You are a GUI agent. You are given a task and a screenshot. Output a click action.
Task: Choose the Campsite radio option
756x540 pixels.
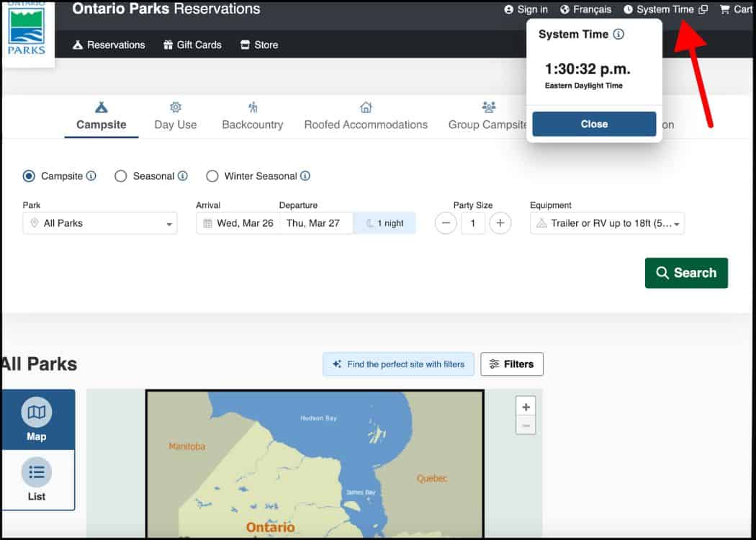[x=29, y=176]
